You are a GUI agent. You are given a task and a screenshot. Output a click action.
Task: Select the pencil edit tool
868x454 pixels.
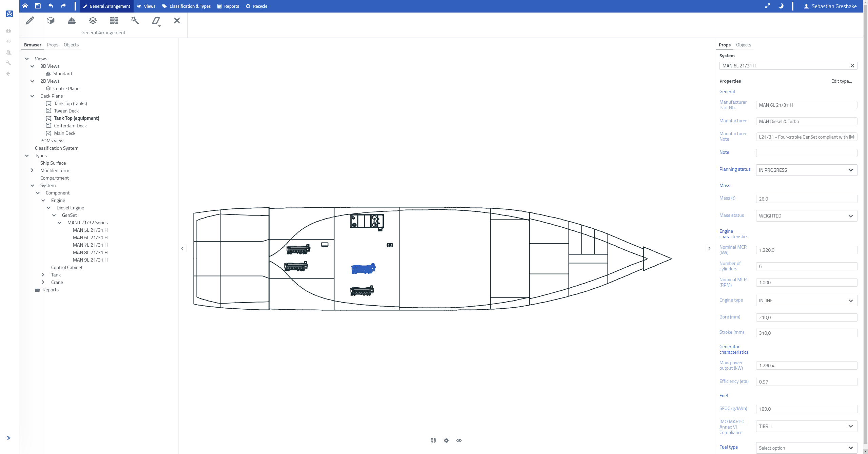click(30, 21)
